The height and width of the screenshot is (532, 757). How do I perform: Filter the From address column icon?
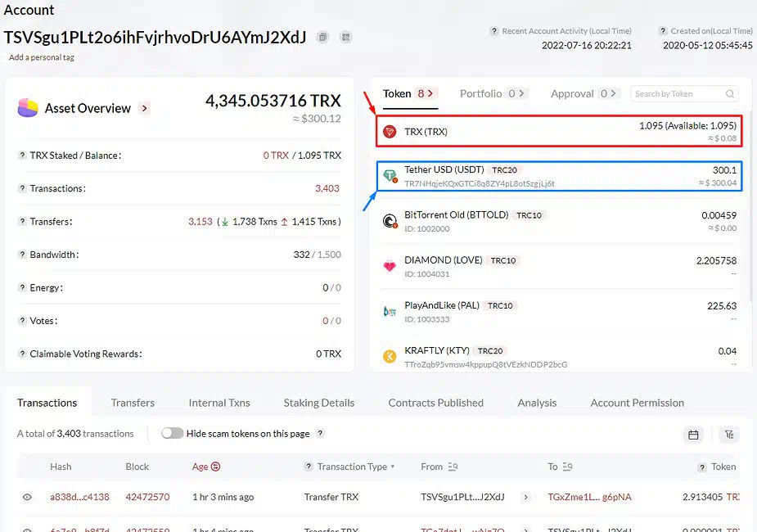(453, 467)
